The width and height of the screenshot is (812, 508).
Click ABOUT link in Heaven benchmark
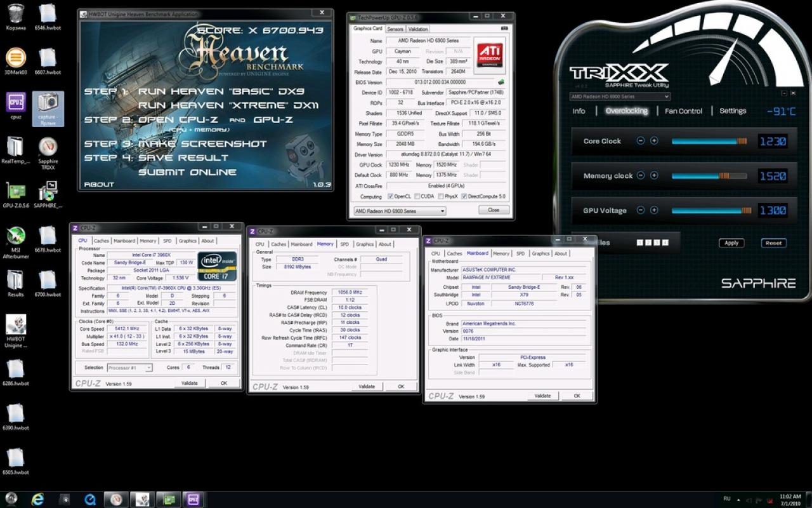tap(99, 185)
